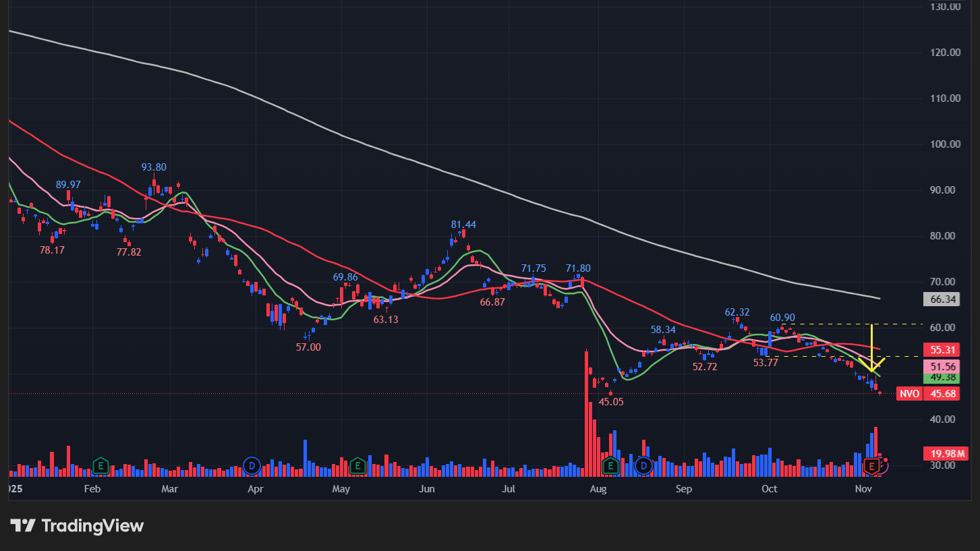Click the TradingView logo
The width and height of the screenshot is (980, 551).
click(77, 525)
